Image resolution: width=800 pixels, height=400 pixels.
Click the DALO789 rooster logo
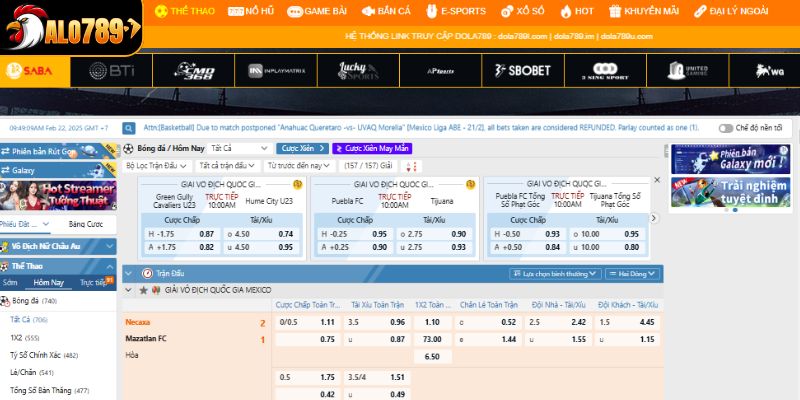coord(70,27)
